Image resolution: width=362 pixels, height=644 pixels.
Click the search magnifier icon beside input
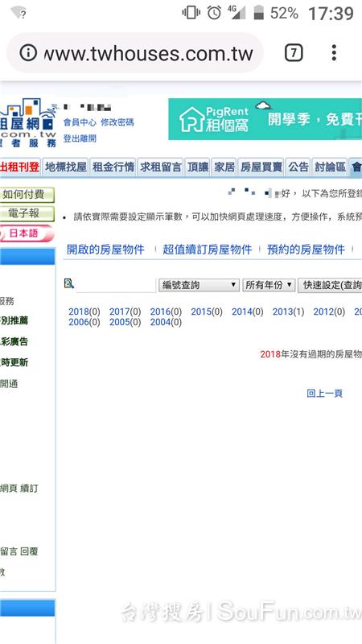point(69,283)
